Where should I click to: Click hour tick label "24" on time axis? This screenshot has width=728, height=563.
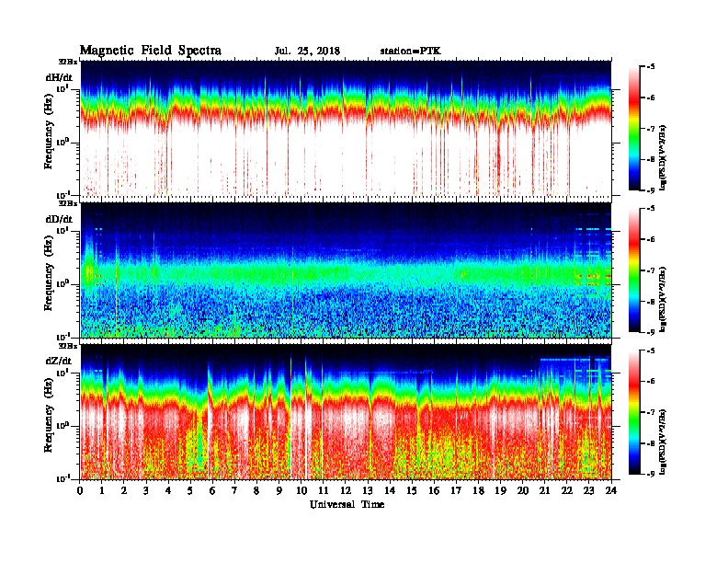coord(611,490)
